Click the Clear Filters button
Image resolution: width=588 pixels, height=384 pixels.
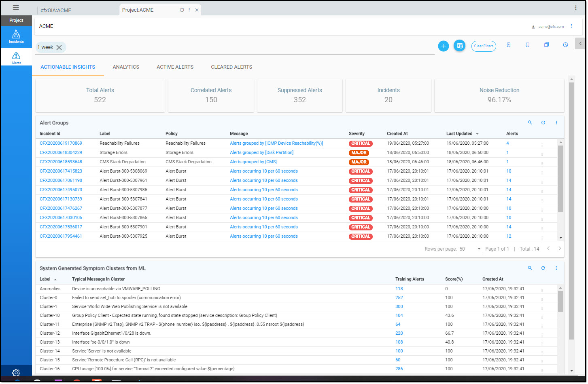point(484,46)
